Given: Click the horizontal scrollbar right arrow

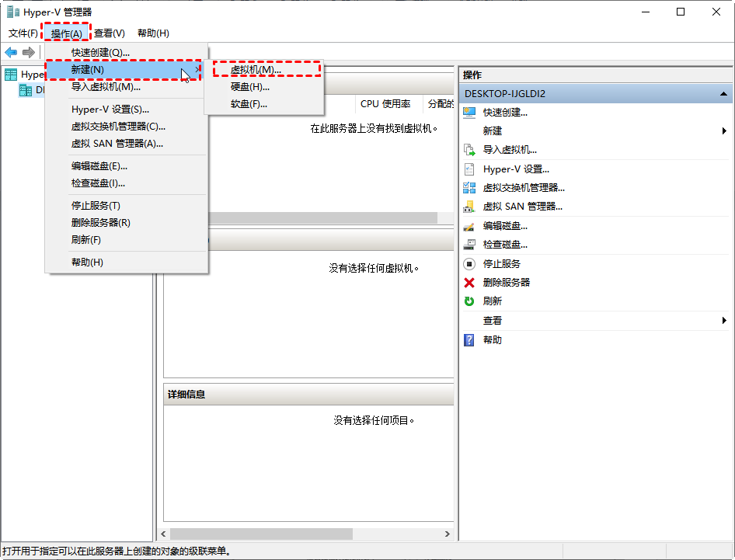Looking at the screenshot, I should click(448, 534).
